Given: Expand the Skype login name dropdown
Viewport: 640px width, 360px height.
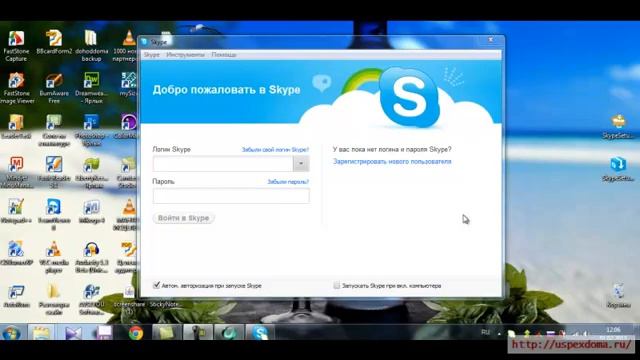Looking at the screenshot, I should [301, 164].
